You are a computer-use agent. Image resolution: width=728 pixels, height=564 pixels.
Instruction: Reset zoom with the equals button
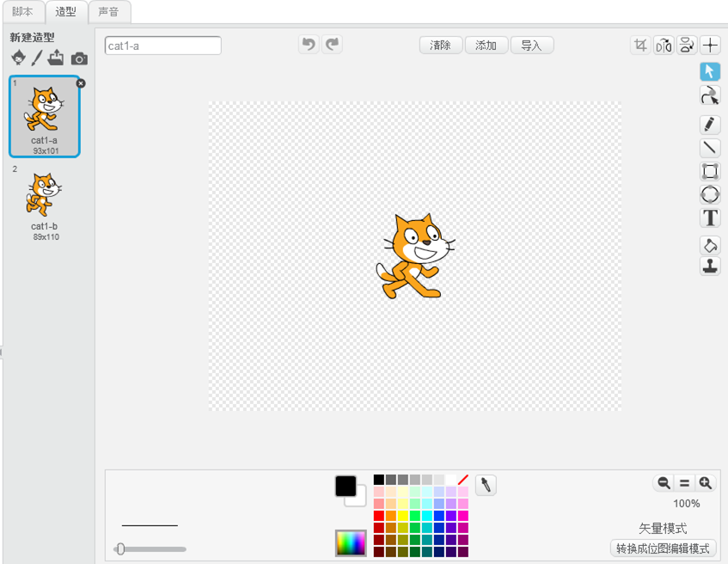point(684,483)
